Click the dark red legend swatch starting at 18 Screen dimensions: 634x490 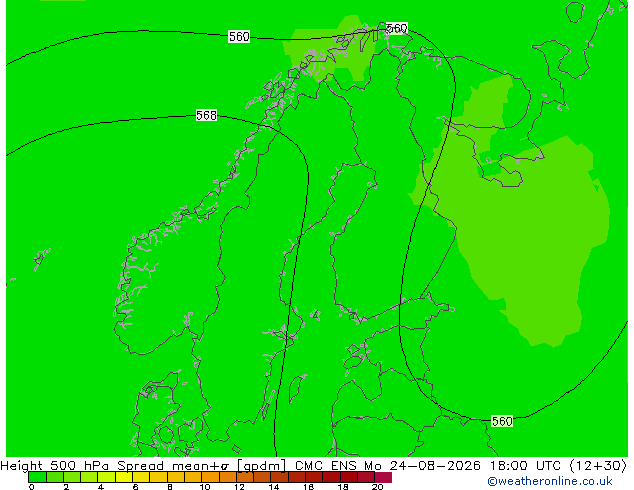tap(349, 477)
